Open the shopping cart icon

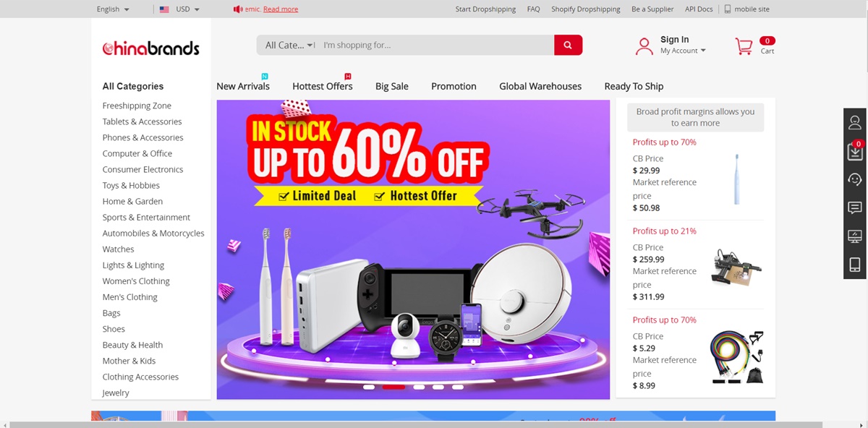(744, 46)
